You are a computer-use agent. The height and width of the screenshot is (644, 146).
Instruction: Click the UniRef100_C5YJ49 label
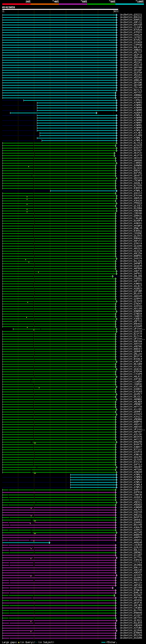(x=131, y=87)
